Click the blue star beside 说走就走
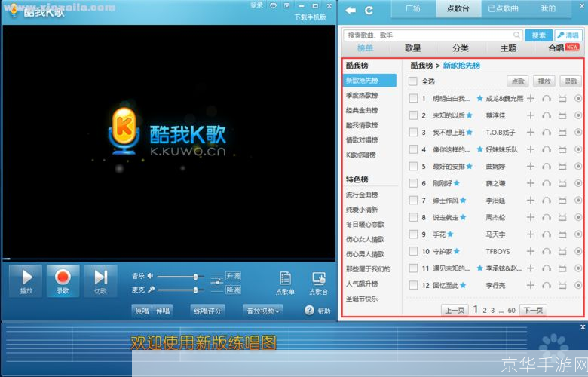Screen dimensions: 588x377 (463, 217)
